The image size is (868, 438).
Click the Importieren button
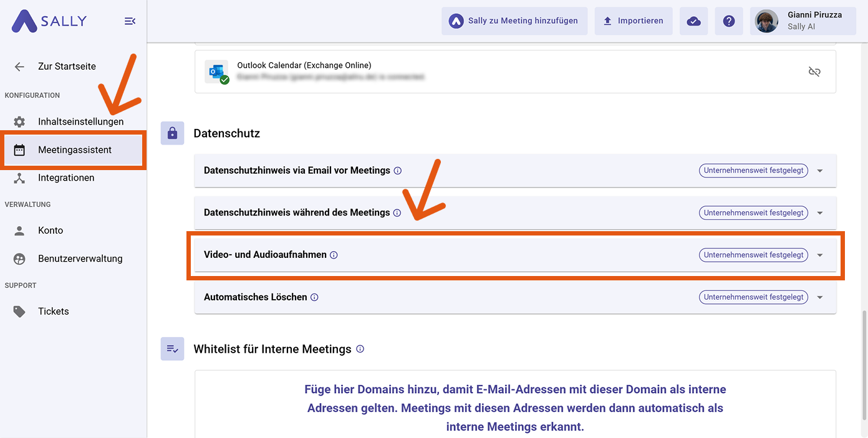coord(633,21)
